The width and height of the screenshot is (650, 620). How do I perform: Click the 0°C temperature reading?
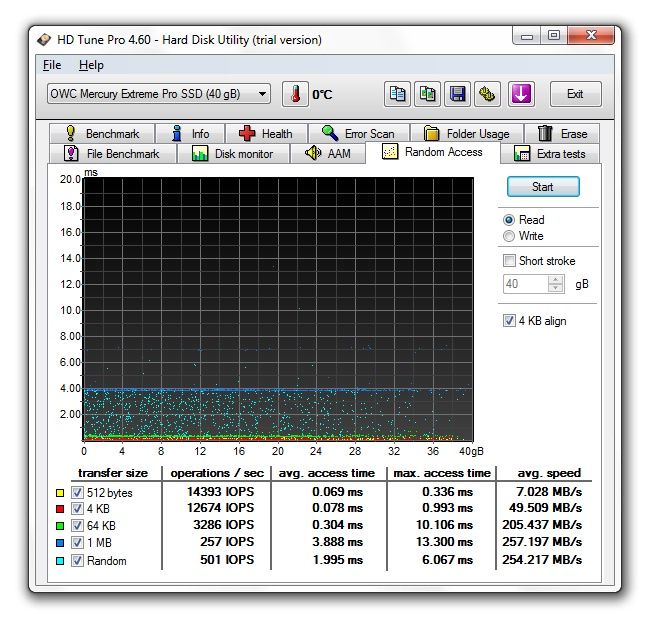[322, 95]
